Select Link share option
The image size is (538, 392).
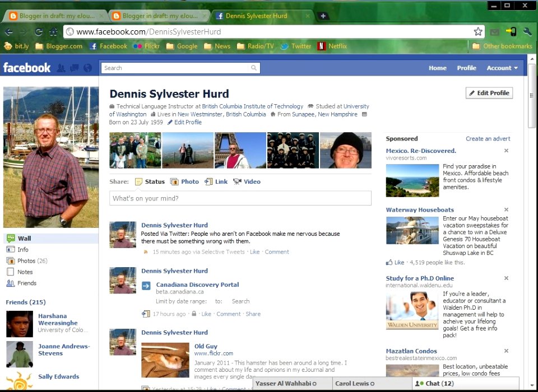216,182
